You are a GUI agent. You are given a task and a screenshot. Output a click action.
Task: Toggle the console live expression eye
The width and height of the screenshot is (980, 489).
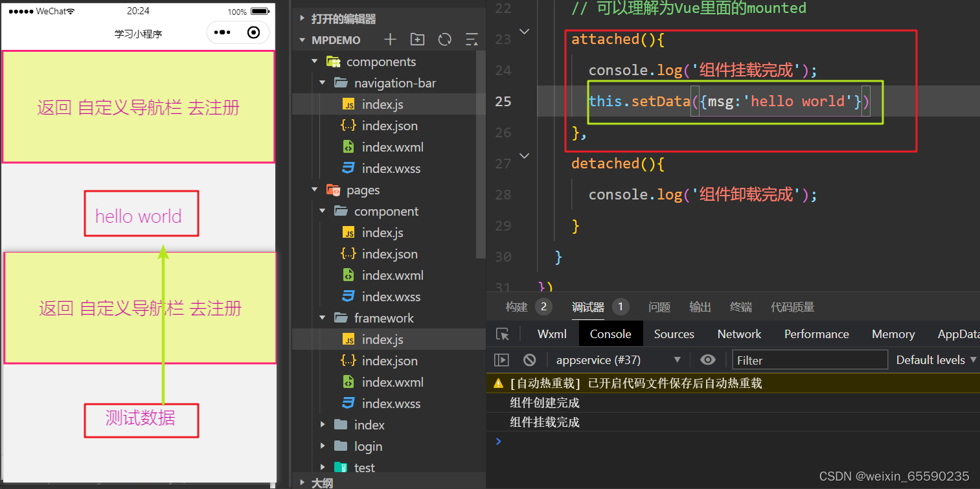click(708, 360)
